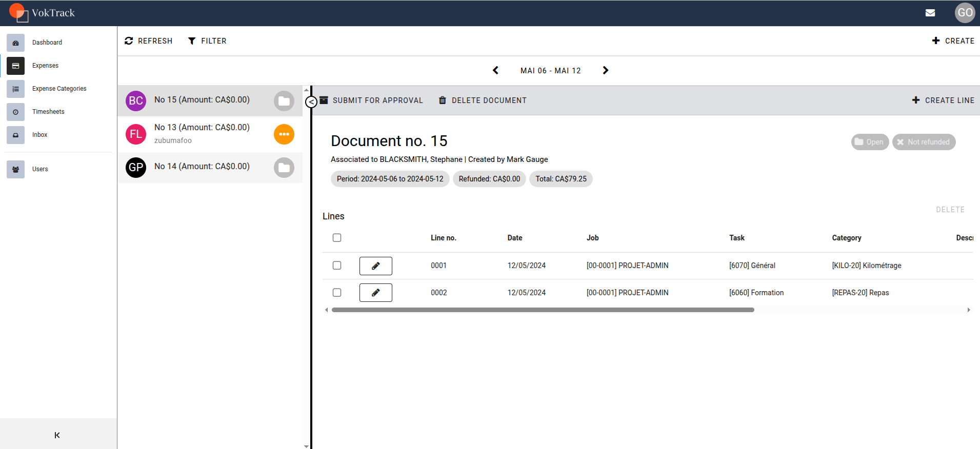Go to the next week arrow
Viewport: 980px width, 449px height.
606,70
